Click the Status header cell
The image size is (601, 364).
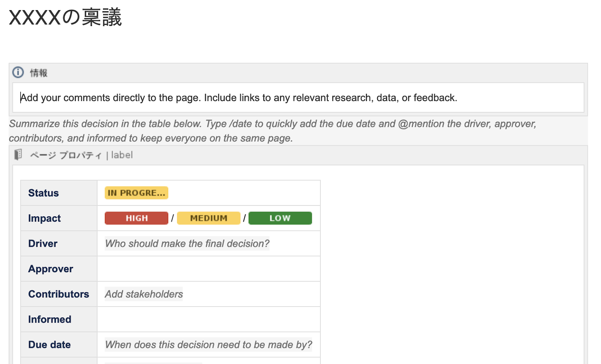(x=44, y=193)
